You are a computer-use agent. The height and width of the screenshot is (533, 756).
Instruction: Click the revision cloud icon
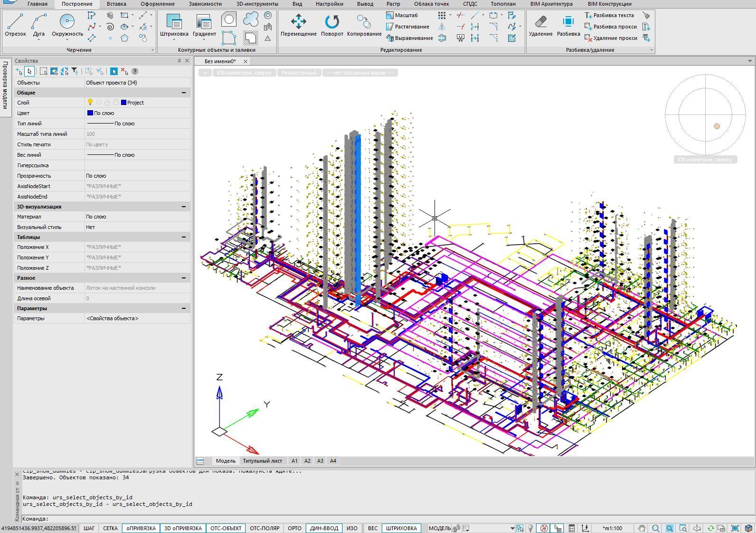pyautogui.click(x=251, y=19)
